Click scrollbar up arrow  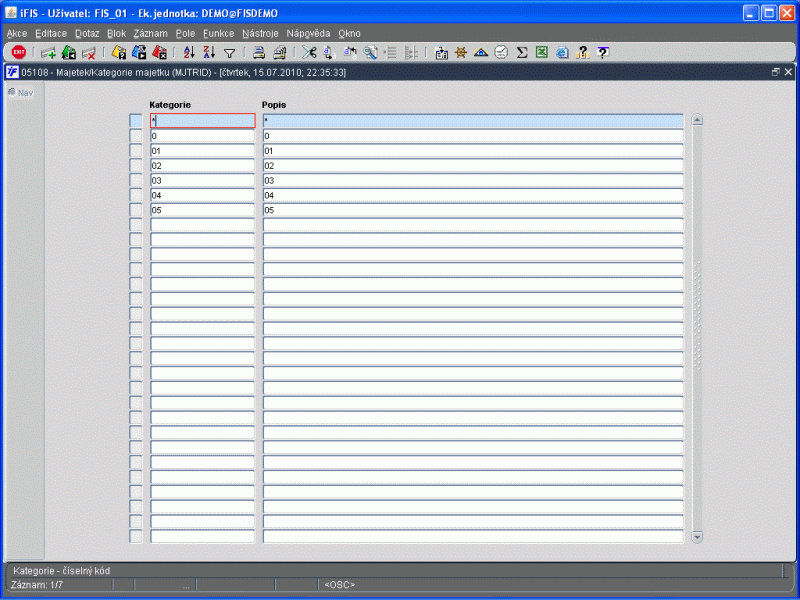point(697,120)
